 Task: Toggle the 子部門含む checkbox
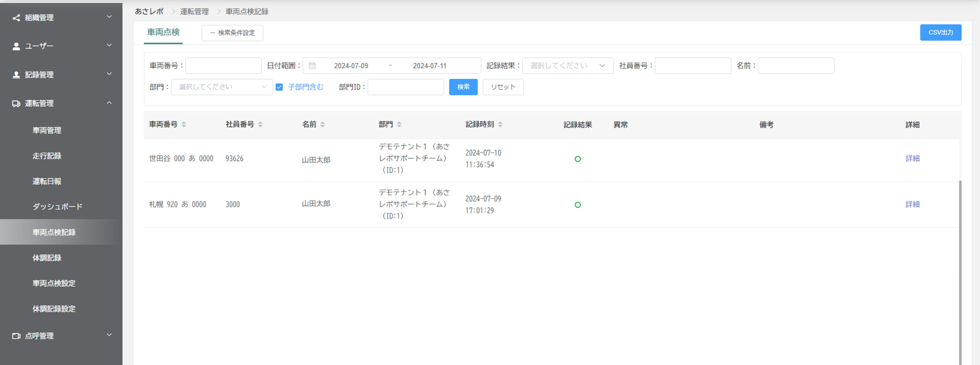coord(279,87)
